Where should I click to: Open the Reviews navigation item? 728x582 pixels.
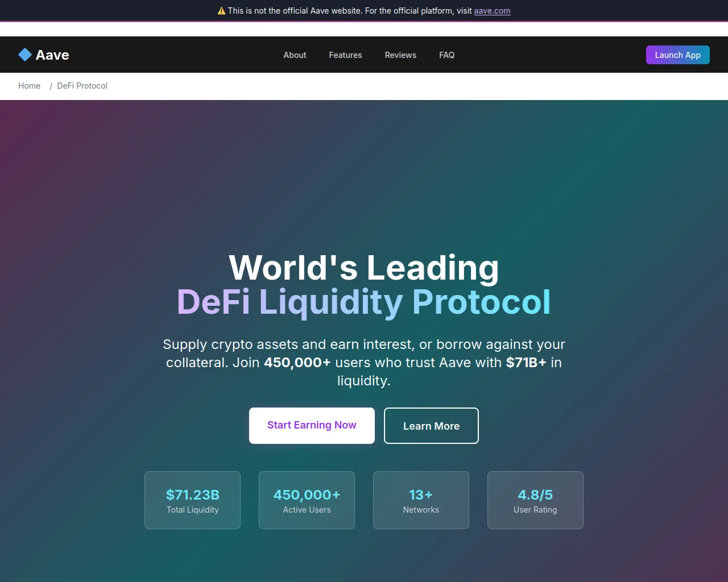click(x=400, y=55)
